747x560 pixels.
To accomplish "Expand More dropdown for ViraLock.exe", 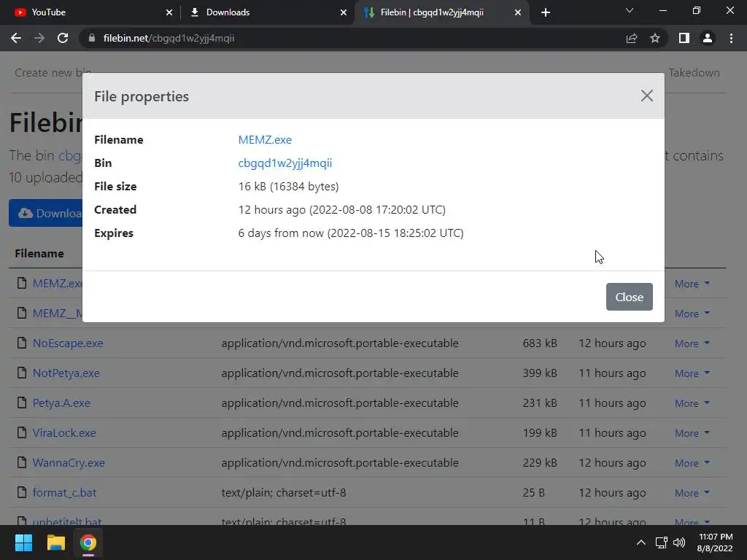I will pos(692,433).
